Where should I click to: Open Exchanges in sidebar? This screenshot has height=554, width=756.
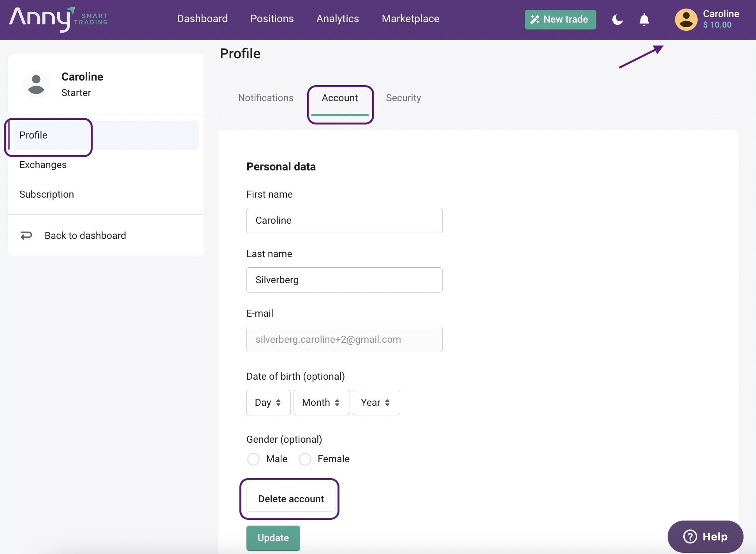pos(43,165)
